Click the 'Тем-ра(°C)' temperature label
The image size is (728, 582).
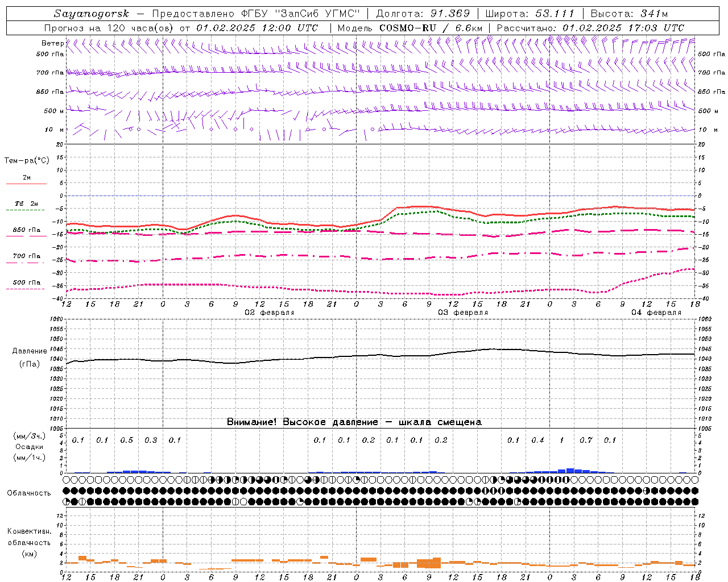pyautogui.click(x=27, y=161)
